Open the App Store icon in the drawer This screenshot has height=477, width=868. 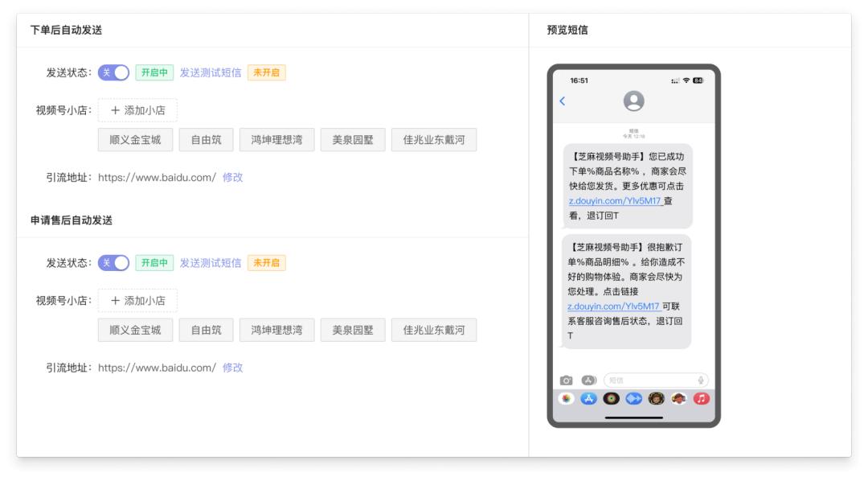click(x=589, y=396)
